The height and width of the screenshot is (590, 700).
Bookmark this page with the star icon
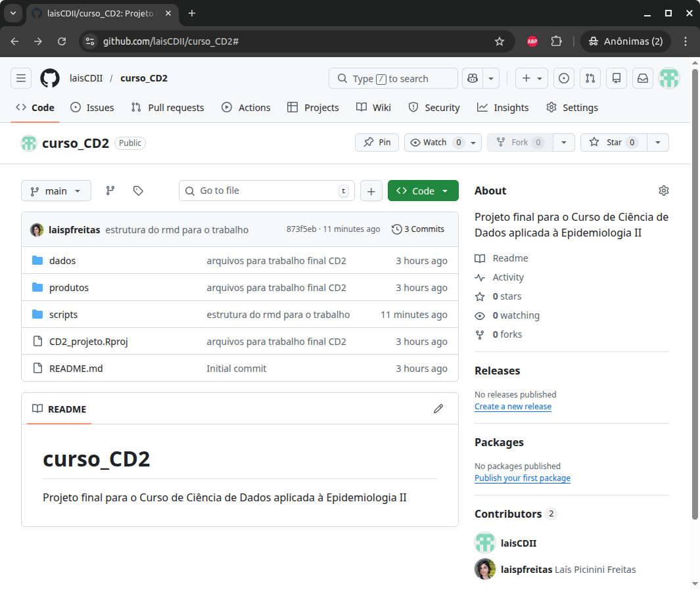(500, 41)
